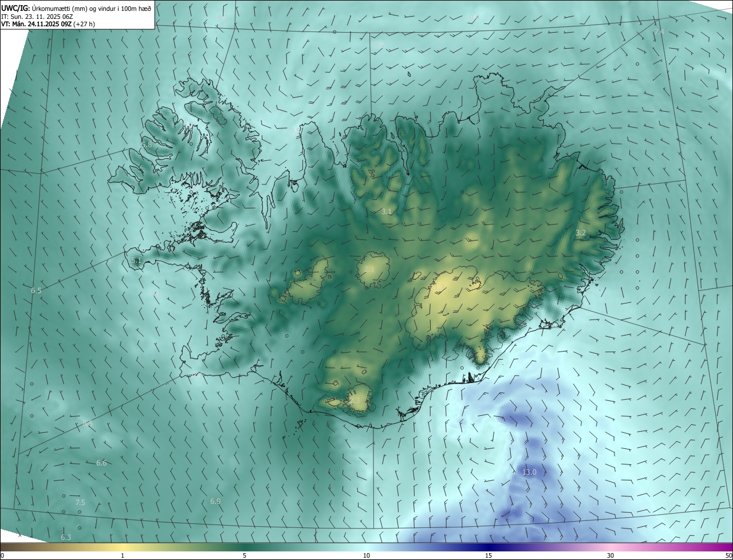This screenshot has width=733, height=560.
Task: Click the 50 tick on the color scale
Action: point(728,555)
